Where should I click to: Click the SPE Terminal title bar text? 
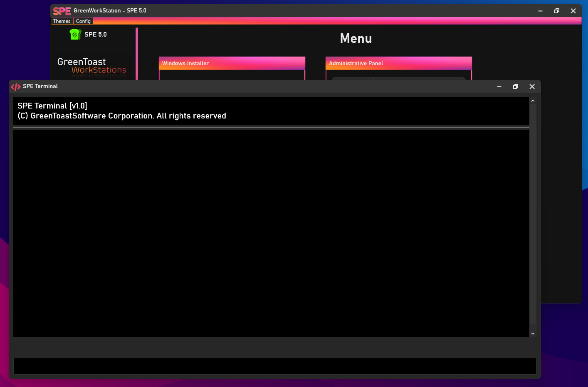[x=40, y=86]
